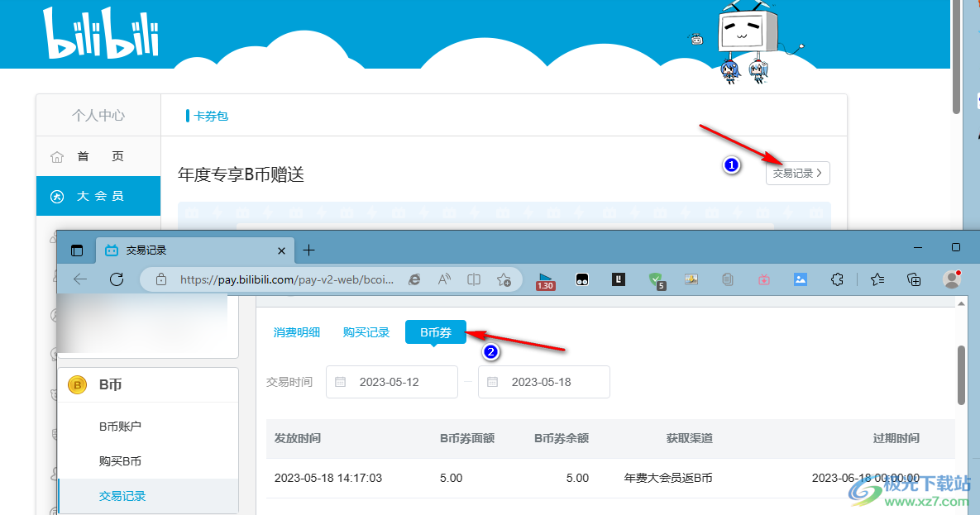980x515 pixels.
Task: Start Read Aloud from the address bar
Action: (444, 279)
